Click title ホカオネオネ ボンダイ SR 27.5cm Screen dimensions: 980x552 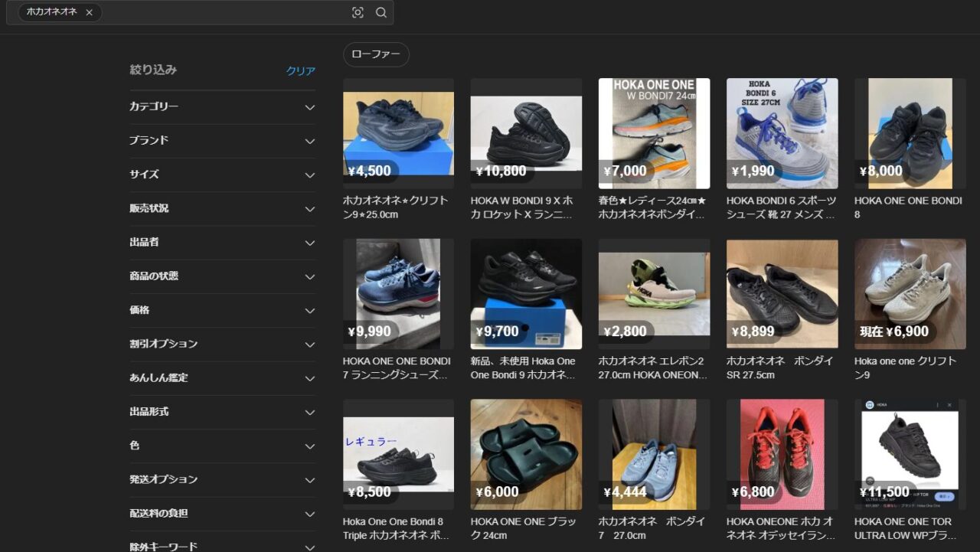tap(780, 368)
